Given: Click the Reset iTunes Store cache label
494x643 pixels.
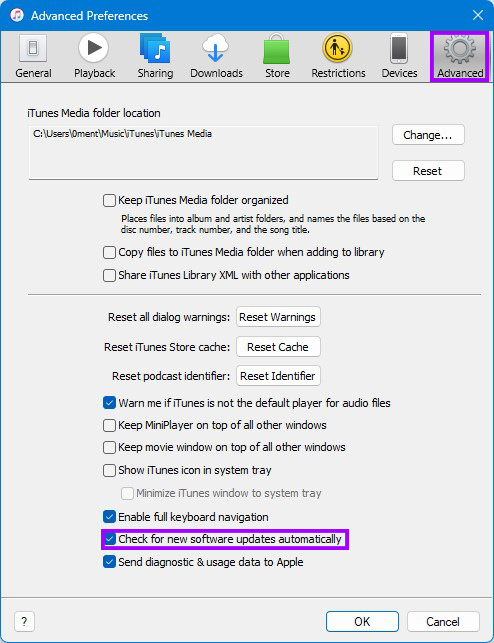Looking at the screenshot, I should coord(167,347).
